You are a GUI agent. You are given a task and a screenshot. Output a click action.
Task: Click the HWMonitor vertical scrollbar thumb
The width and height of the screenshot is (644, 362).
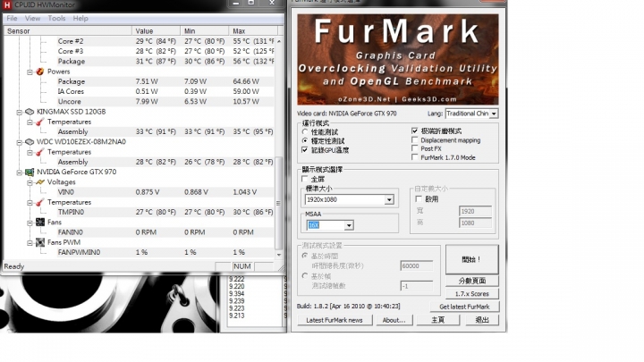(278, 203)
